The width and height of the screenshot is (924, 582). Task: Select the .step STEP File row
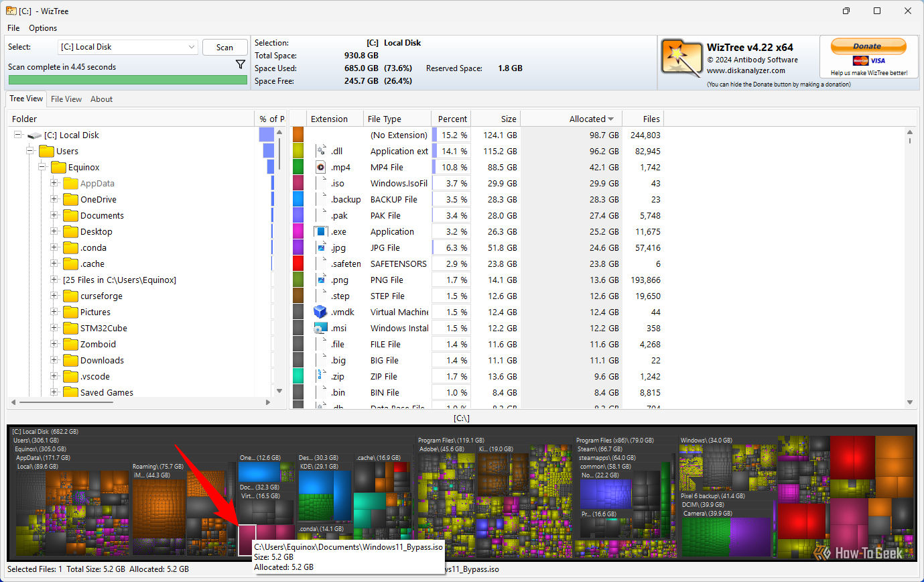click(477, 296)
